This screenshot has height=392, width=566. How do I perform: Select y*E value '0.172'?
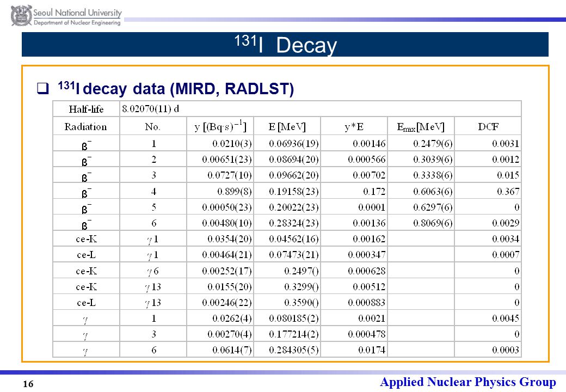pos(374,191)
